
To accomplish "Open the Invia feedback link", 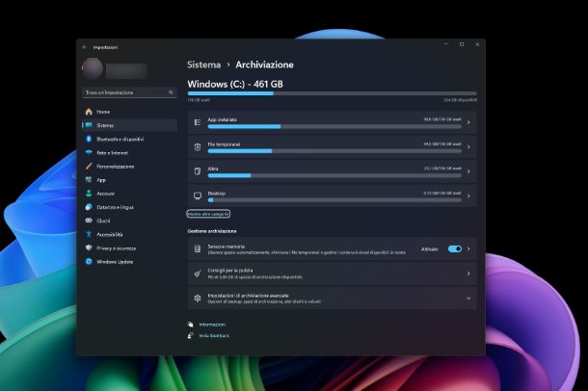I will (214, 335).
